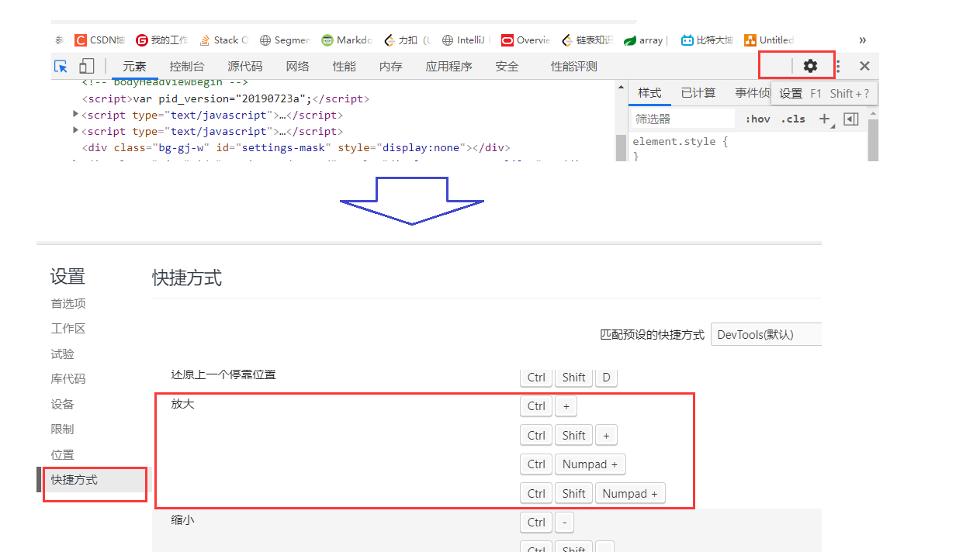Open the Markdo bookmark
The width and height of the screenshot is (980, 552).
tap(347, 40)
